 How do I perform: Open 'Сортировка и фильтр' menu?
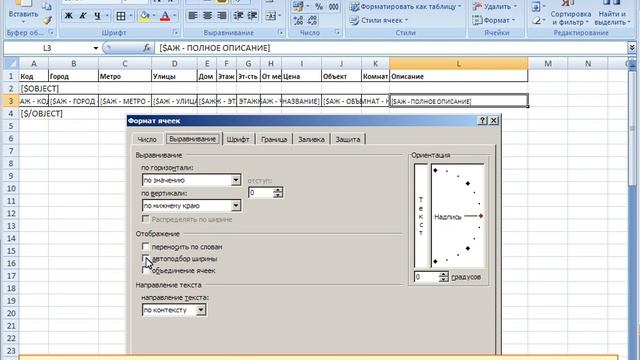pyautogui.click(x=570, y=14)
